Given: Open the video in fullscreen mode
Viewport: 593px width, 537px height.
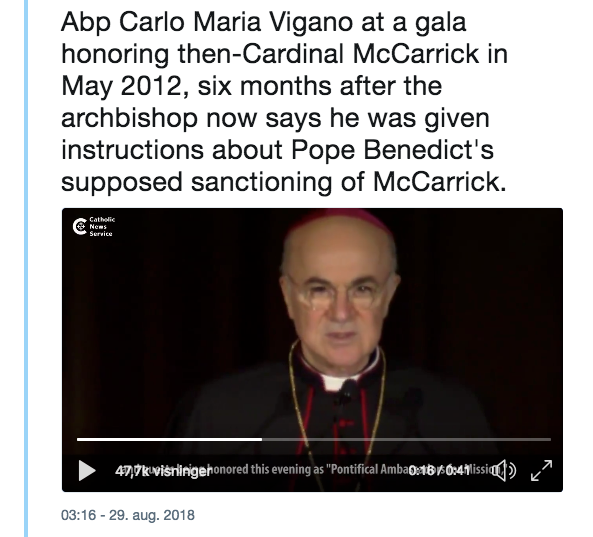Looking at the screenshot, I should click(541, 470).
